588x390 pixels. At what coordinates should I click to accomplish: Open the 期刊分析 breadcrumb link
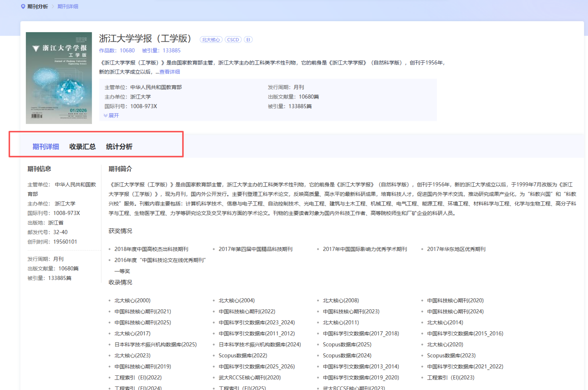pos(38,6)
